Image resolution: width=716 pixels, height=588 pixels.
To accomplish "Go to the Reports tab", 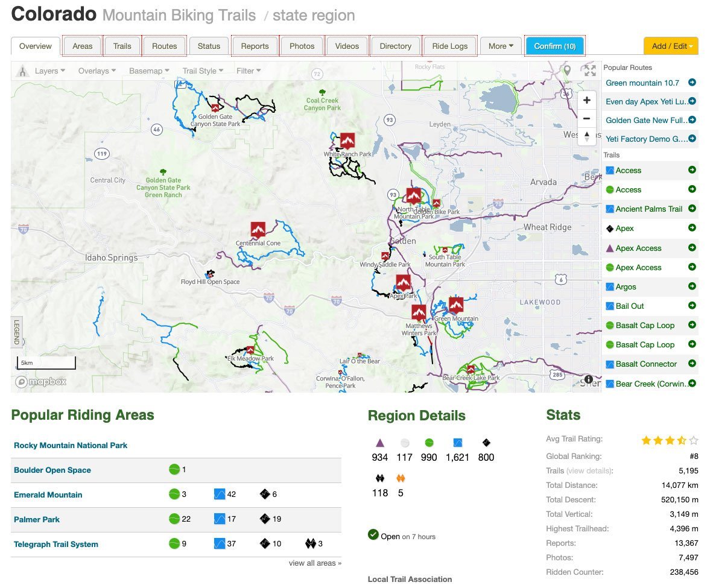I will click(255, 46).
